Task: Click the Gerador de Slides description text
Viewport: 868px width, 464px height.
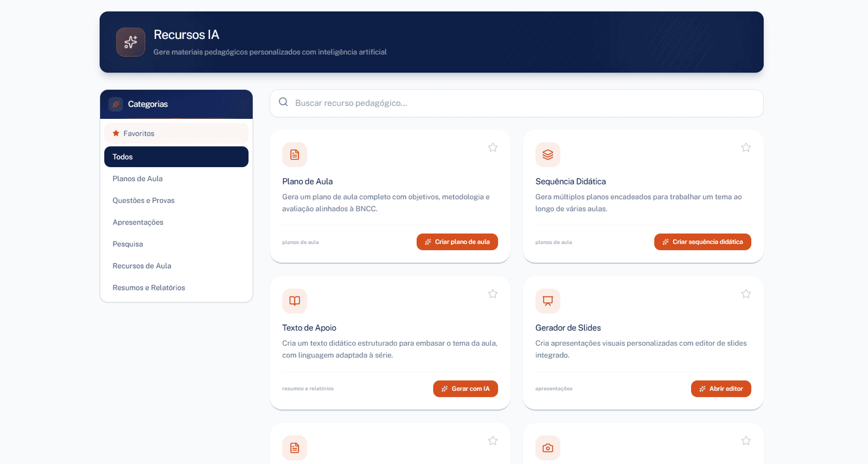Action: [x=641, y=349]
